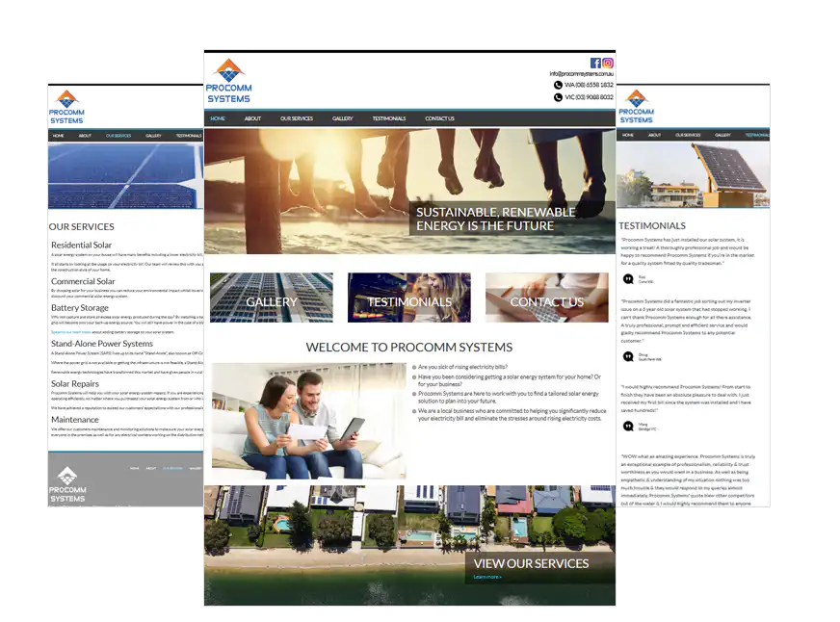Click the WELCOME TO PROCOMM SYSTEMS heading
840x622 pixels.
tap(409, 348)
